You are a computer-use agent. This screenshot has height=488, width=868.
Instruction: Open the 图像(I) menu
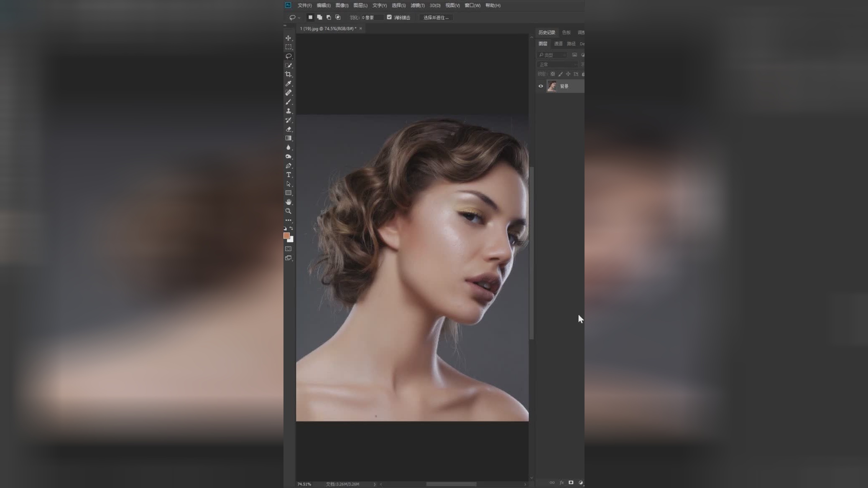[x=342, y=5]
